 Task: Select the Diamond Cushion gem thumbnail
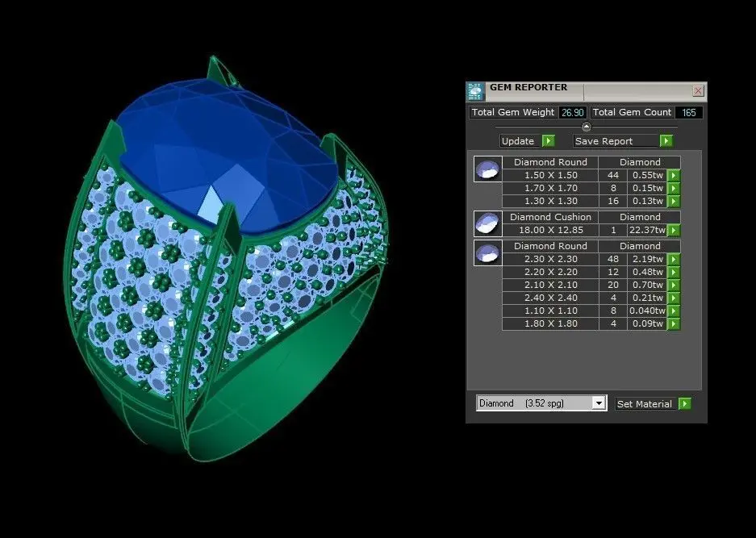(487, 223)
